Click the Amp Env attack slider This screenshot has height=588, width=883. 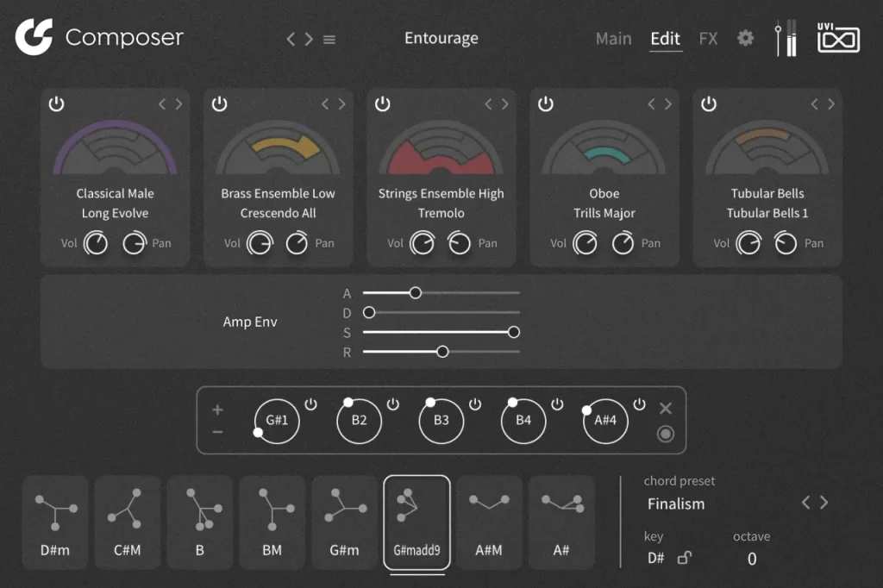(441, 293)
